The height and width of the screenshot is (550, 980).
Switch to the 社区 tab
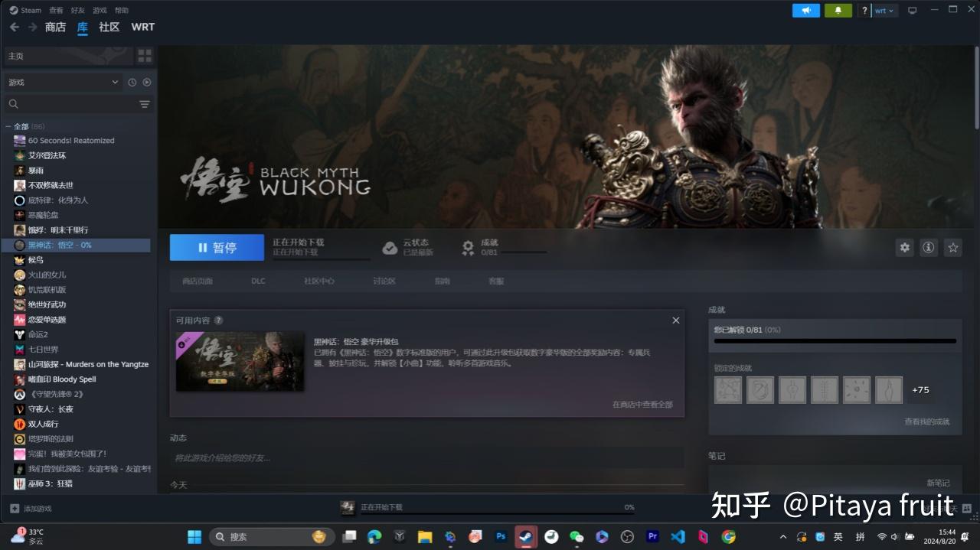point(109,27)
